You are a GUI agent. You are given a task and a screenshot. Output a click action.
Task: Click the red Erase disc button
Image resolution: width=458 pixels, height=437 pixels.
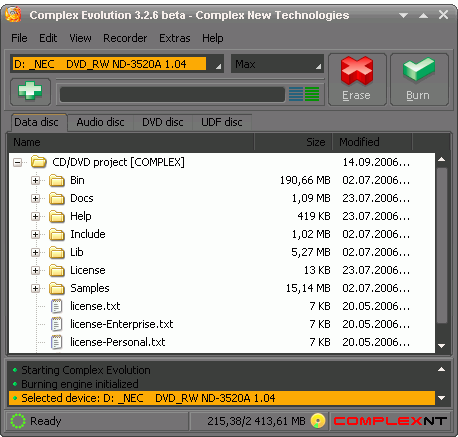357,79
